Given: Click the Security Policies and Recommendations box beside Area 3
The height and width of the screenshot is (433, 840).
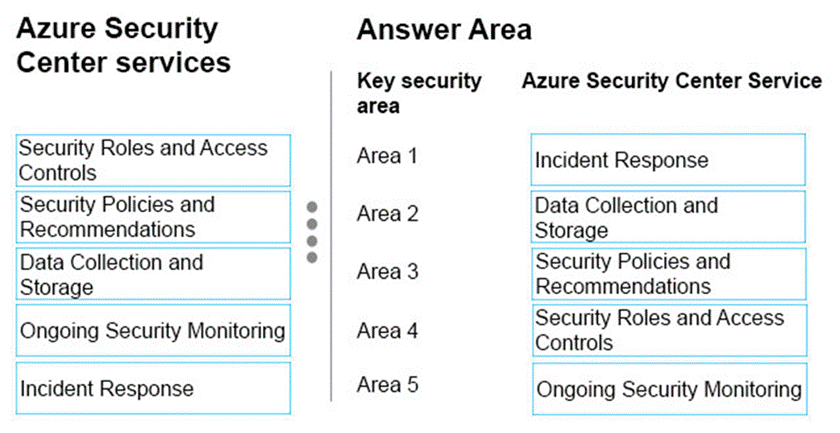Looking at the screenshot, I should pos(667,274).
